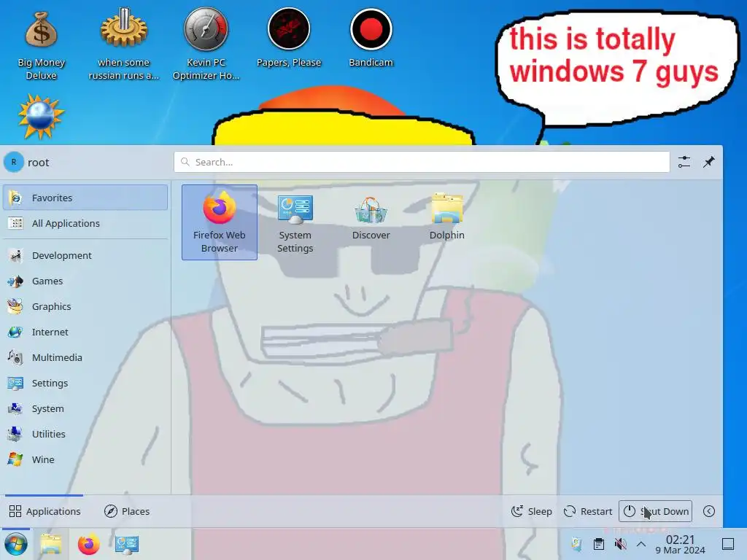Click the Restart button
The width and height of the screenshot is (747, 560).
click(x=587, y=511)
